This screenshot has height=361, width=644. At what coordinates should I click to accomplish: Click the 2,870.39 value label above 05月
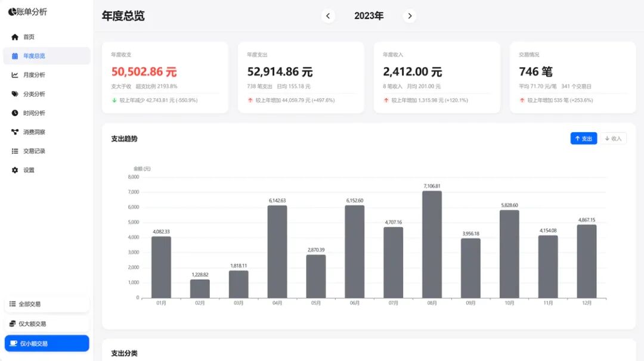[316, 250]
